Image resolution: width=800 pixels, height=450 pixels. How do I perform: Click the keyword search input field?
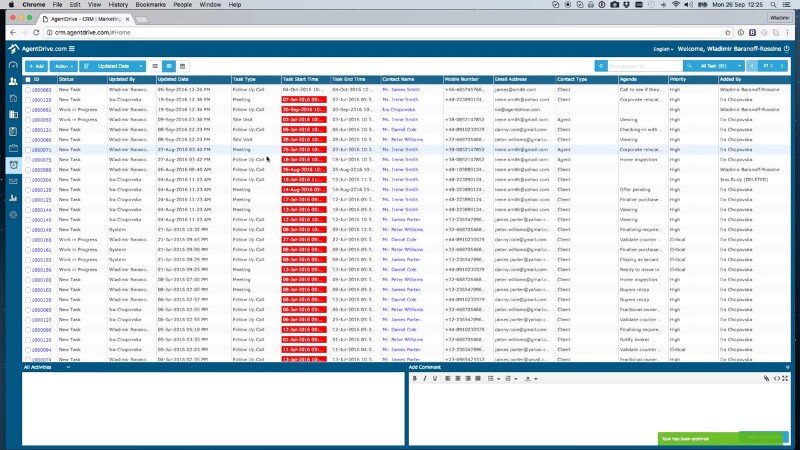coord(645,66)
